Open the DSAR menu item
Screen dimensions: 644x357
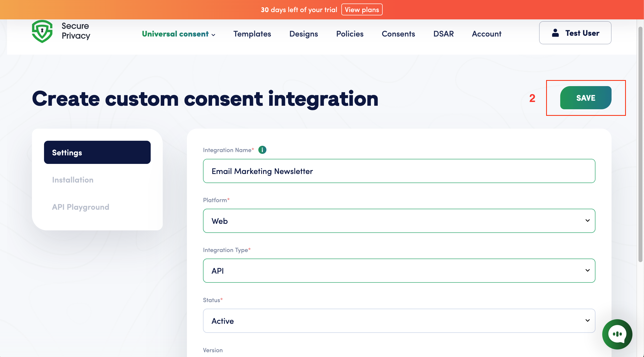[x=444, y=34]
